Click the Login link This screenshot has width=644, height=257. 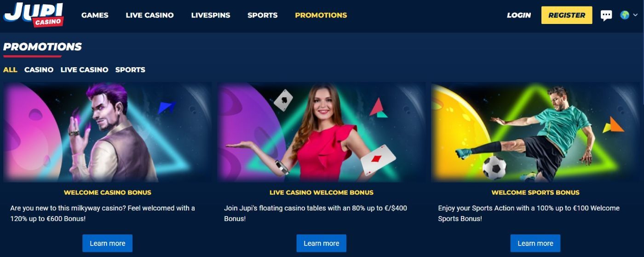coord(519,15)
